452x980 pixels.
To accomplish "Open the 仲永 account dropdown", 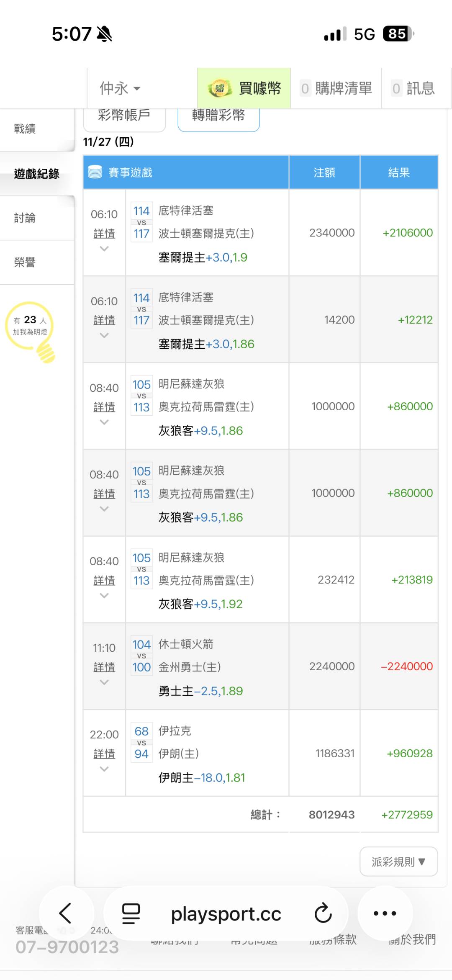I will pyautogui.click(x=120, y=88).
